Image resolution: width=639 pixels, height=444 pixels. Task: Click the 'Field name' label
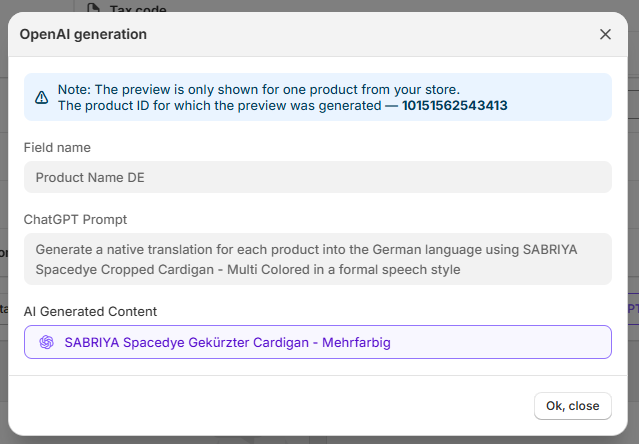coord(57,147)
